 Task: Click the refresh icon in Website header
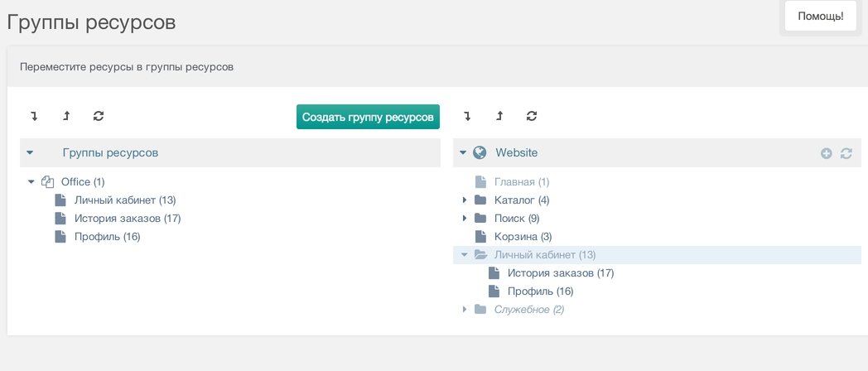tap(846, 153)
